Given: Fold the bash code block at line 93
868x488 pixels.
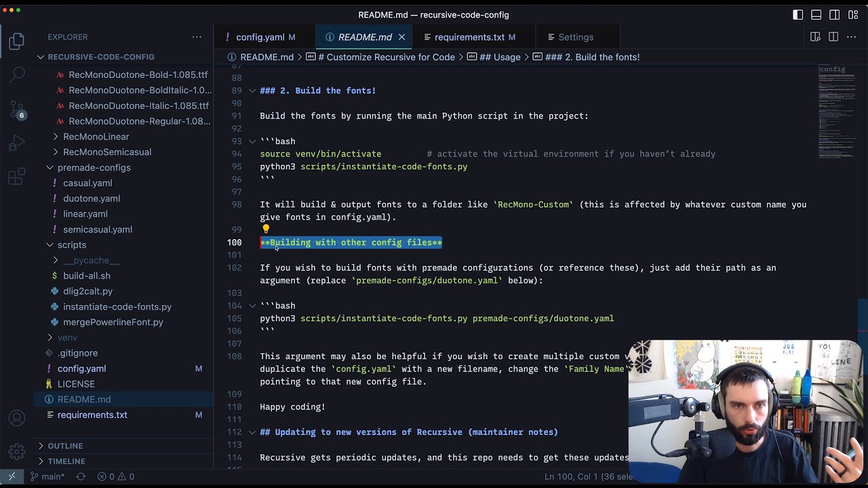Looking at the screenshot, I should (x=252, y=142).
